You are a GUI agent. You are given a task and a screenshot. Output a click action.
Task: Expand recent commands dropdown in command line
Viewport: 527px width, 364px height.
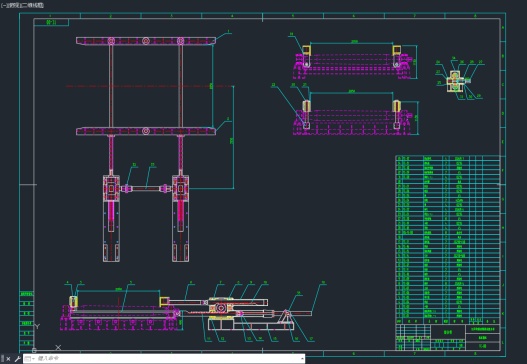(30, 359)
